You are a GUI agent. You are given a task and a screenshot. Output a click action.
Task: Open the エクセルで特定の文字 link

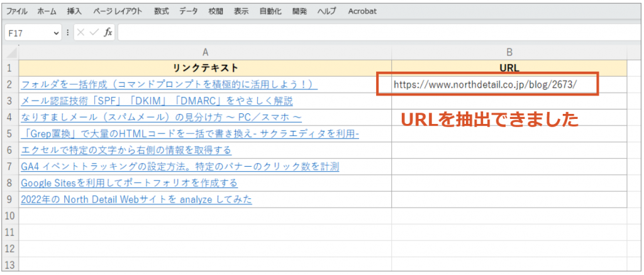click(126, 150)
